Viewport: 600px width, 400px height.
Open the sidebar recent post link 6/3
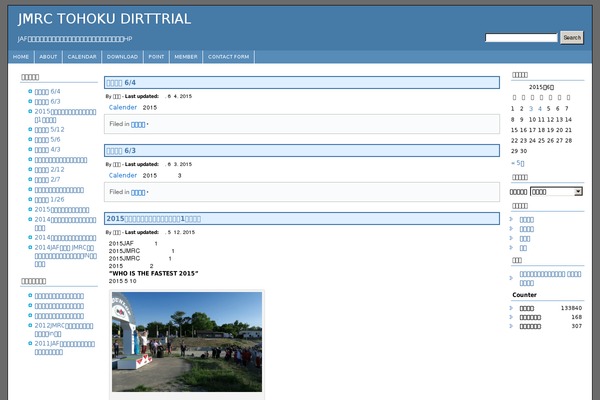coord(47,101)
